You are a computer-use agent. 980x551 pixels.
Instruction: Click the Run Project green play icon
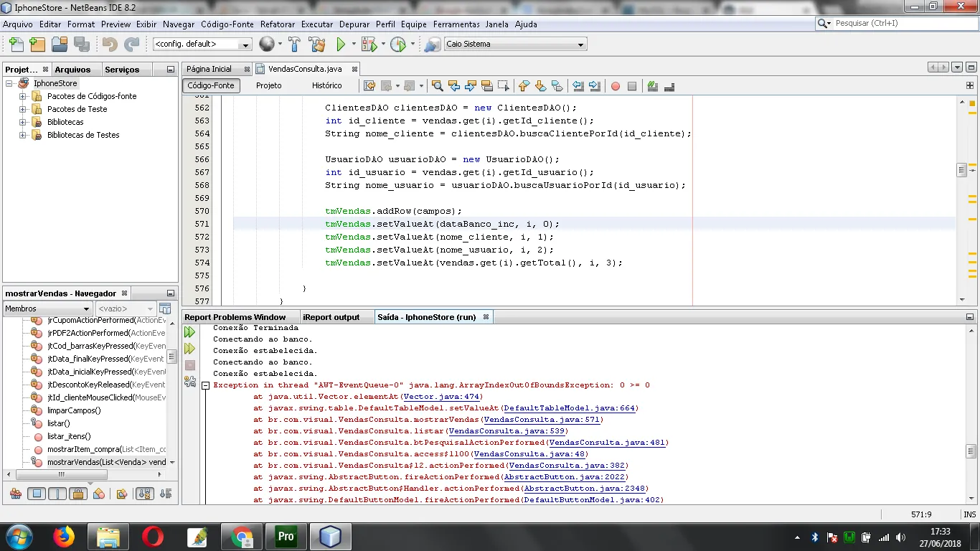click(x=341, y=44)
